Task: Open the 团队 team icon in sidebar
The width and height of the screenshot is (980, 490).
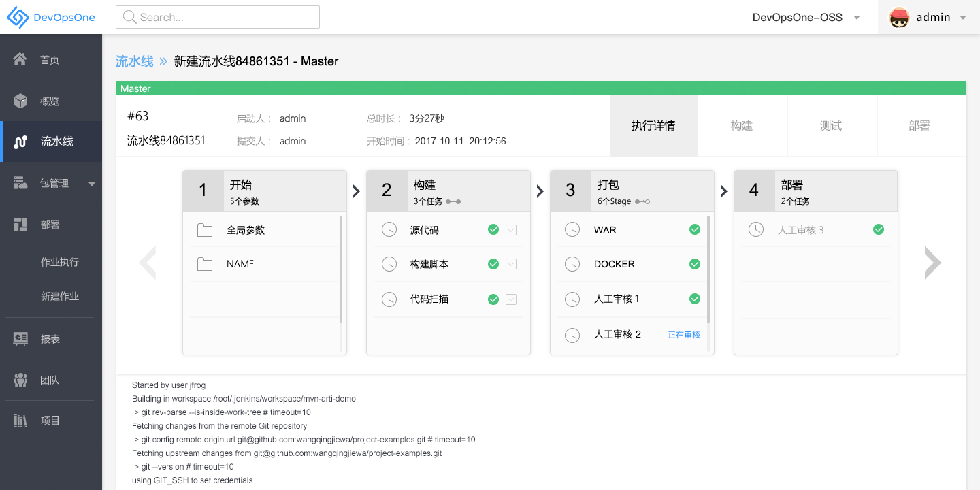Action: (20, 380)
